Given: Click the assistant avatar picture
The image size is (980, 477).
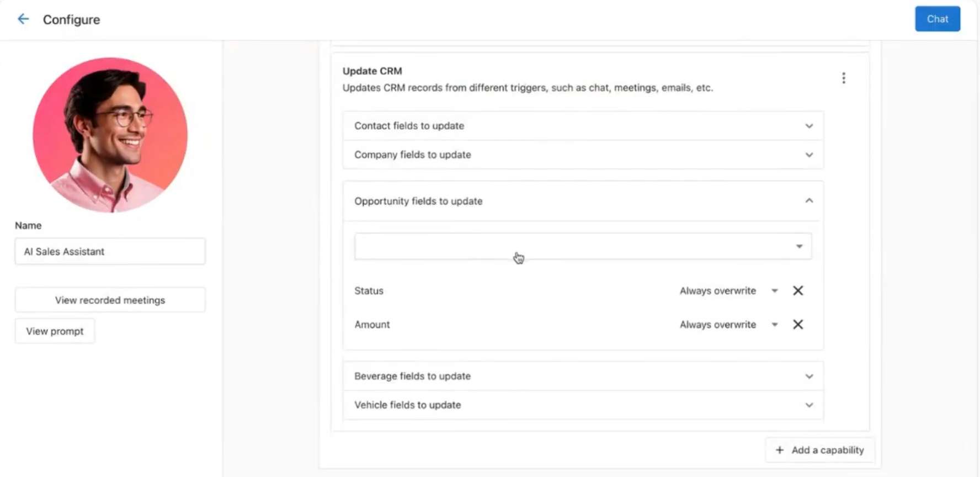Looking at the screenshot, I should tap(110, 135).
